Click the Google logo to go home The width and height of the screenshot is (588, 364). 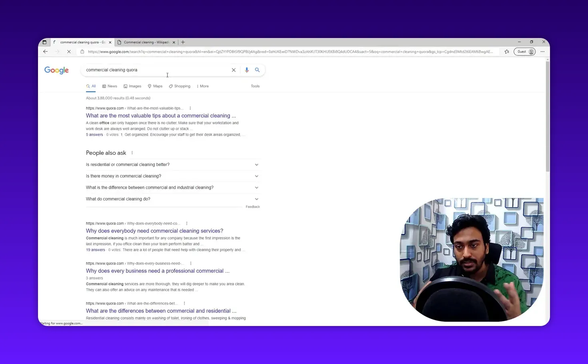[x=56, y=70]
